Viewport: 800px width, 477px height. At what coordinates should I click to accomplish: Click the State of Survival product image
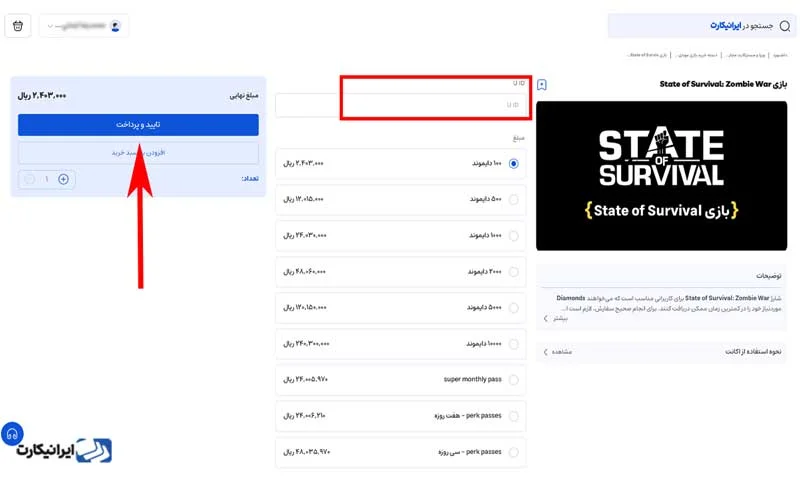(x=661, y=175)
